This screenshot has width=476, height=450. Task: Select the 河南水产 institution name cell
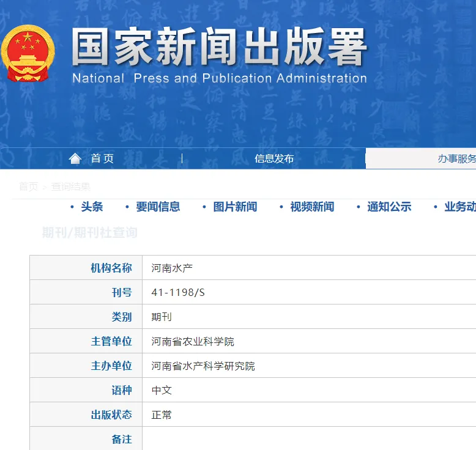coord(172,268)
